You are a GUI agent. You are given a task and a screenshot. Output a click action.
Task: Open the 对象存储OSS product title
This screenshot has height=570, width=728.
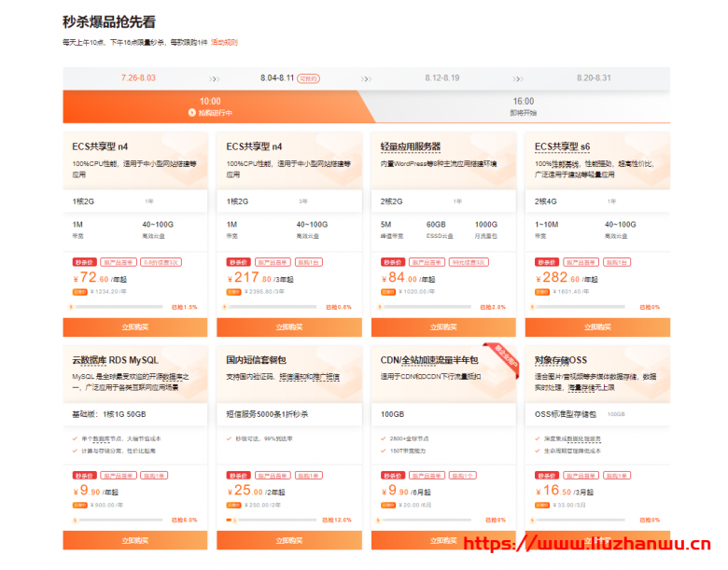(561, 360)
